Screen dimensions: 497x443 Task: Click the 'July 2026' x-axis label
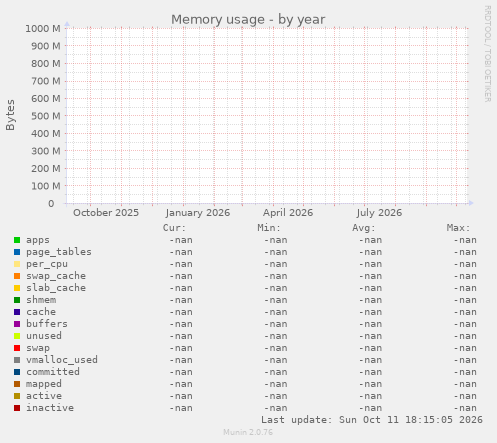tap(379, 213)
